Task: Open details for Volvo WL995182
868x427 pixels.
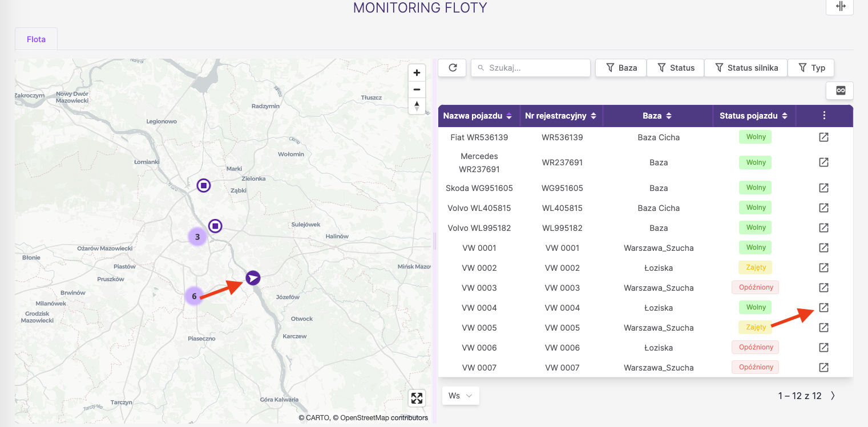Action: (x=823, y=228)
